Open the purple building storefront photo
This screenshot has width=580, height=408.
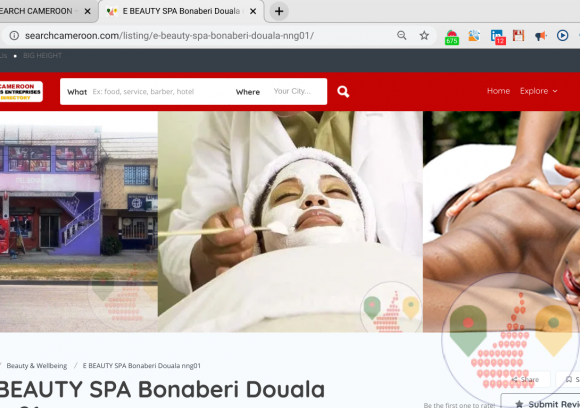(79, 222)
